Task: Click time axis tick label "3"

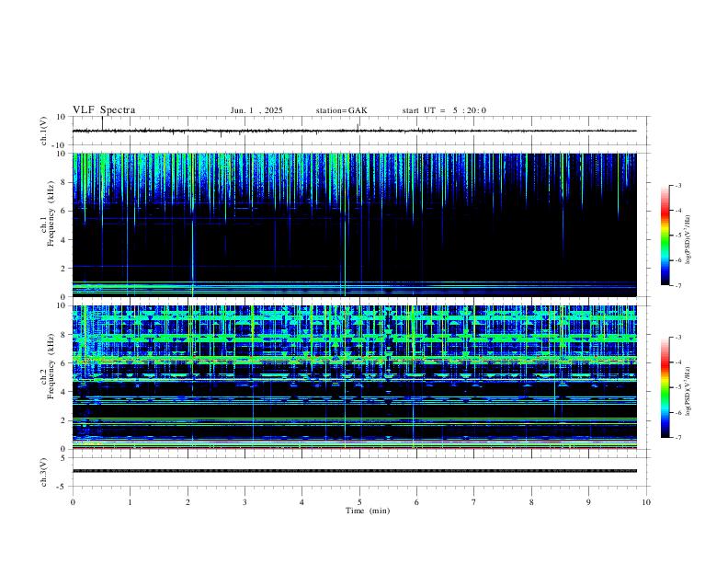Action: point(245,502)
